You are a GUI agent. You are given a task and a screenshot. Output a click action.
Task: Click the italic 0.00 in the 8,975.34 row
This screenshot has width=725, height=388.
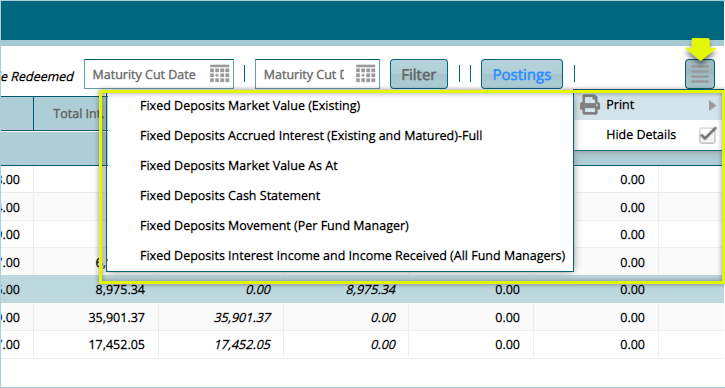click(258, 290)
